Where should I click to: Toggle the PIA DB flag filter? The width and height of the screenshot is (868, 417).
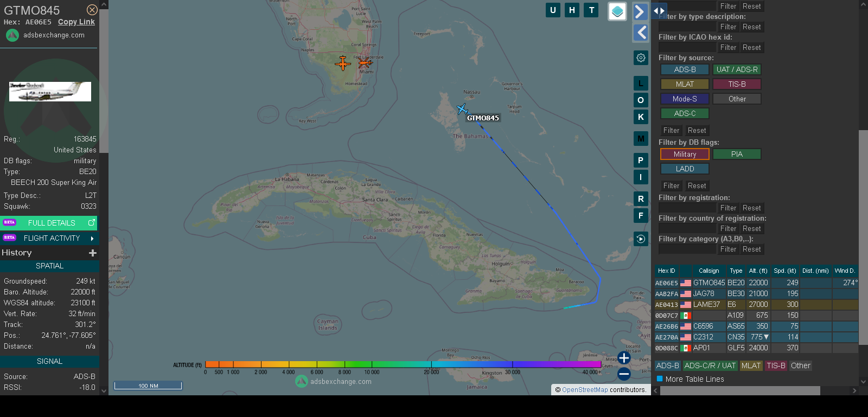tap(737, 154)
